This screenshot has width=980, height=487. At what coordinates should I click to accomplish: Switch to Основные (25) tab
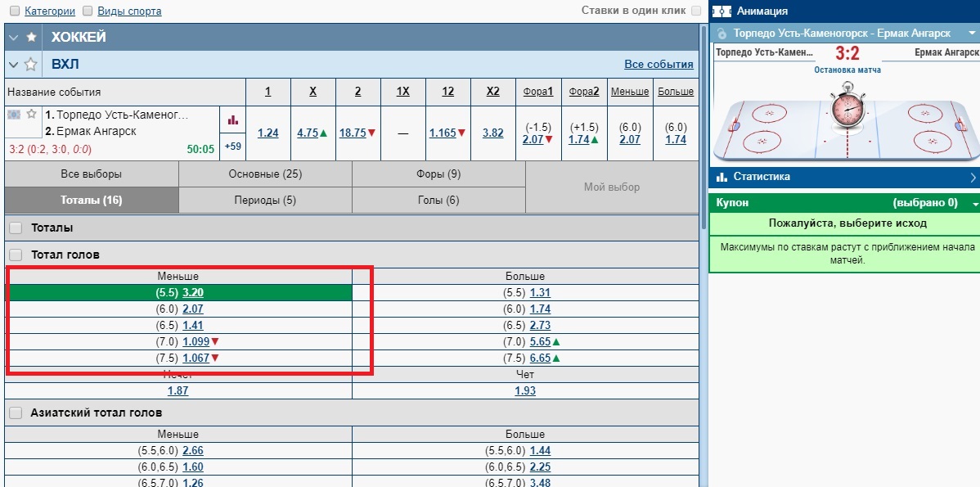(265, 174)
